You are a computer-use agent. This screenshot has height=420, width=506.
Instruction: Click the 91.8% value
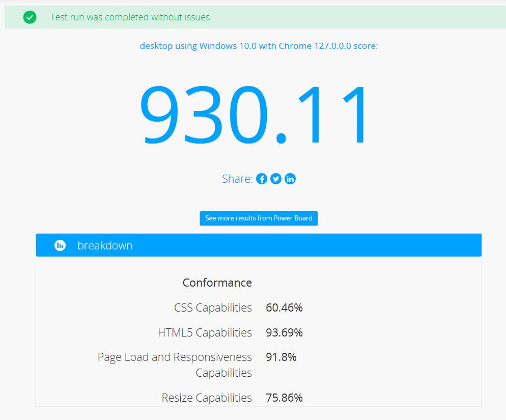pos(281,357)
